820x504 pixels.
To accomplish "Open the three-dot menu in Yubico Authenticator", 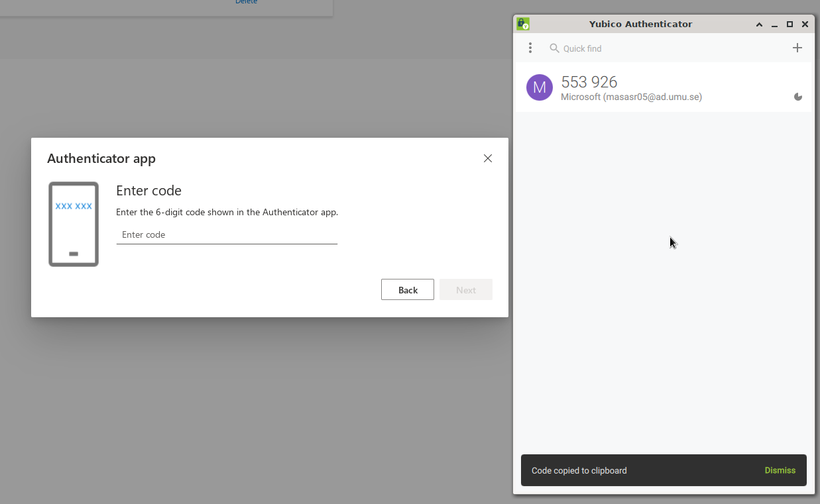I will (x=530, y=48).
